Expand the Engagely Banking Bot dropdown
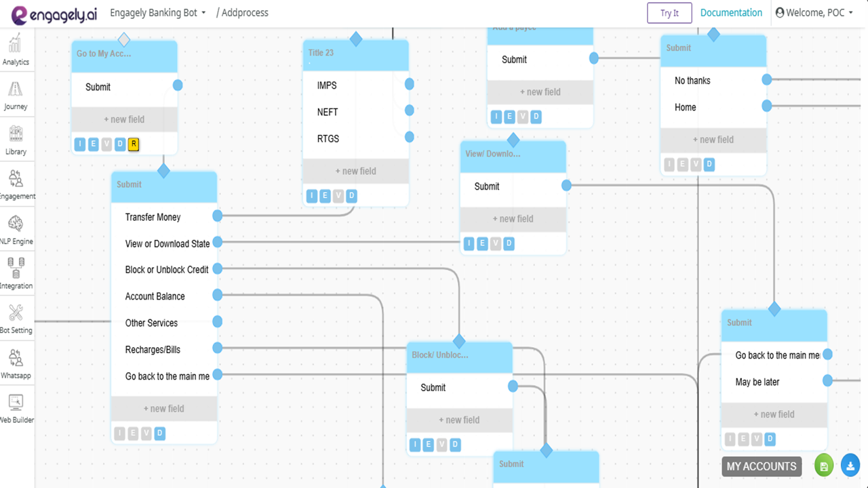Image resolution: width=868 pixels, height=488 pixels. click(158, 13)
